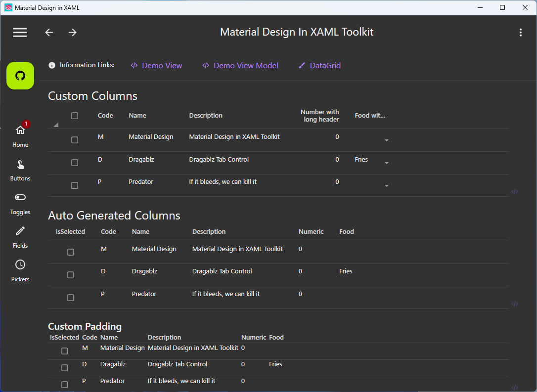
Task: Sort Custom Columns by Description header
Action: click(206, 115)
